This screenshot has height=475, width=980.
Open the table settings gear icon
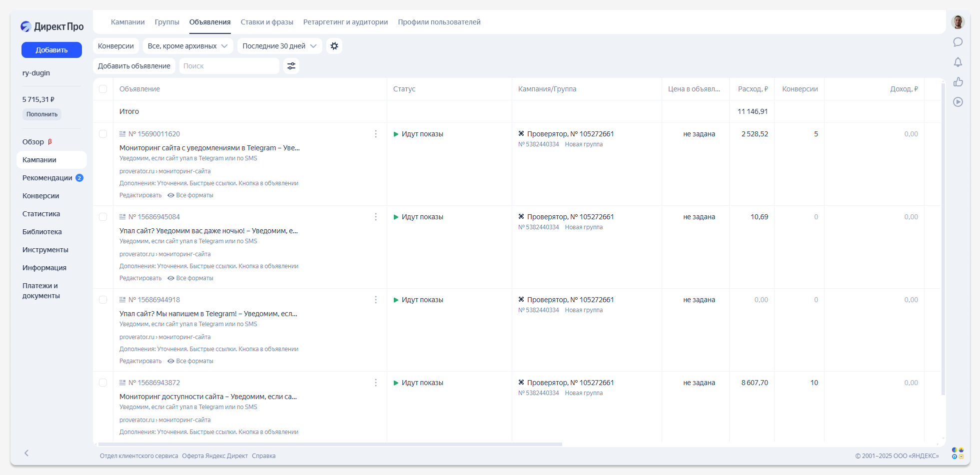[x=334, y=46]
